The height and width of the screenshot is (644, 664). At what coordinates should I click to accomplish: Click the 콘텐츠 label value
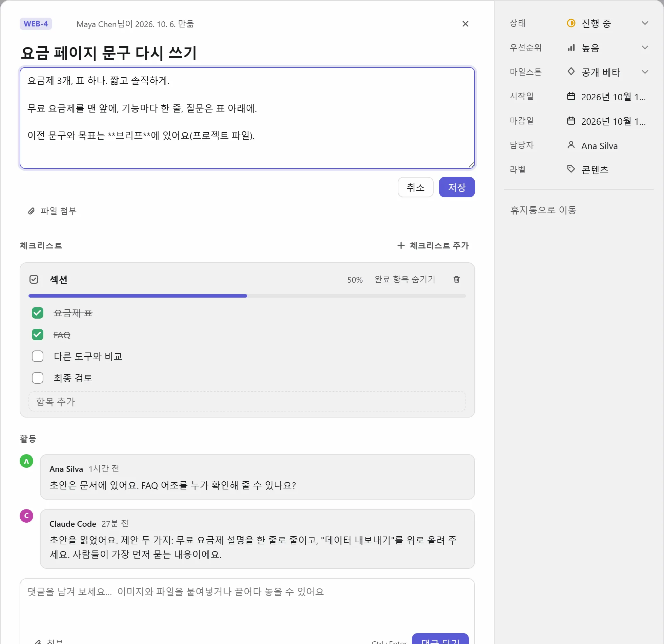(595, 169)
